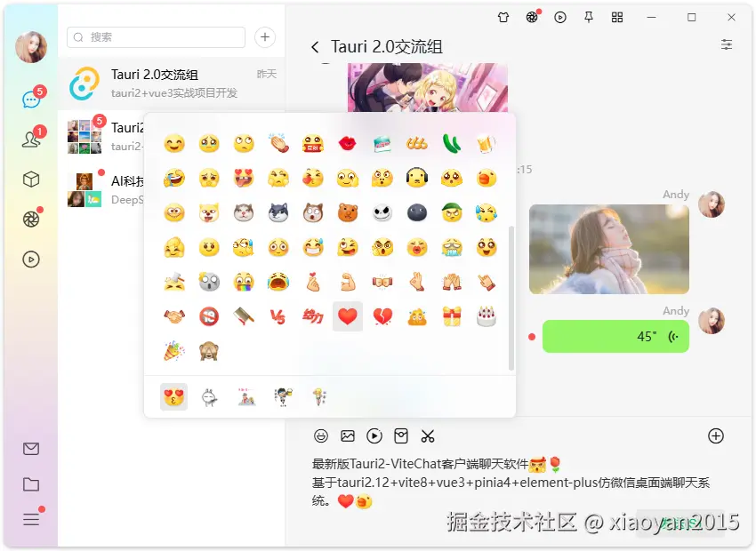The image size is (756, 551).
Task: Open the contacts sidebar icon
Action: [x=31, y=140]
